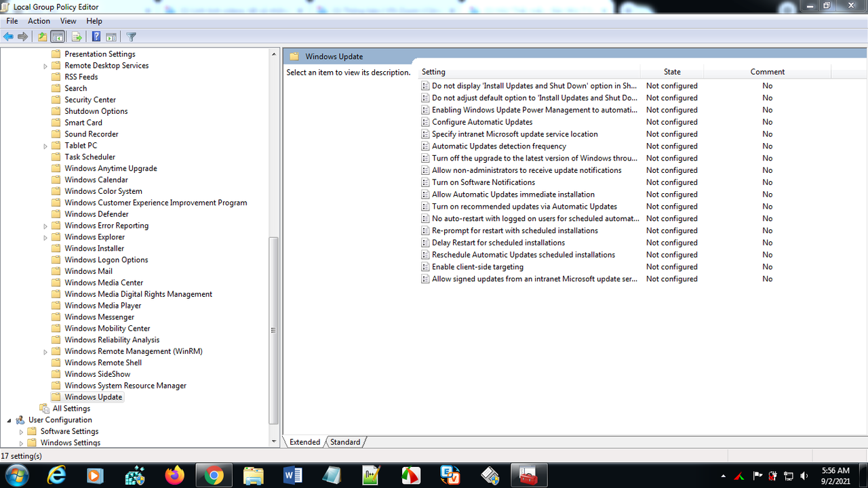The height and width of the screenshot is (488, 868).
Task: Select Allow Automatic Updates immediate installation
Action: click(513, 195)
